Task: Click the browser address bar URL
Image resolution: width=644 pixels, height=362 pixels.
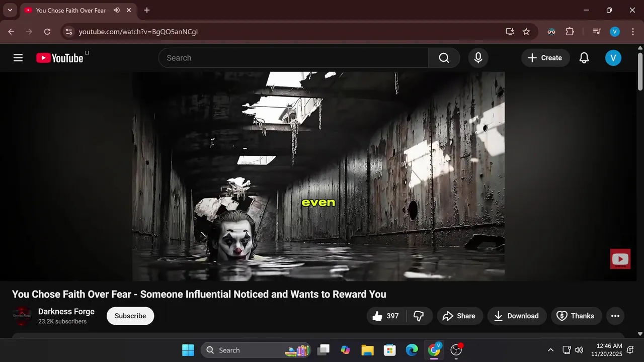Action: click(138, 32)
